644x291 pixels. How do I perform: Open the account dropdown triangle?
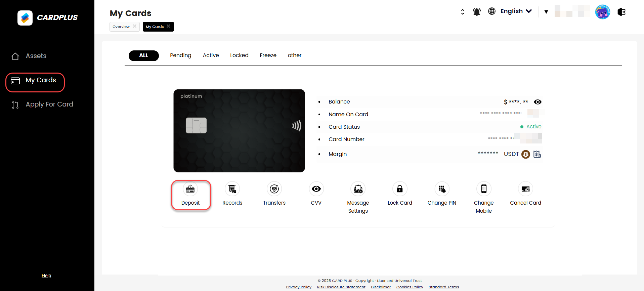pos(546,12)
